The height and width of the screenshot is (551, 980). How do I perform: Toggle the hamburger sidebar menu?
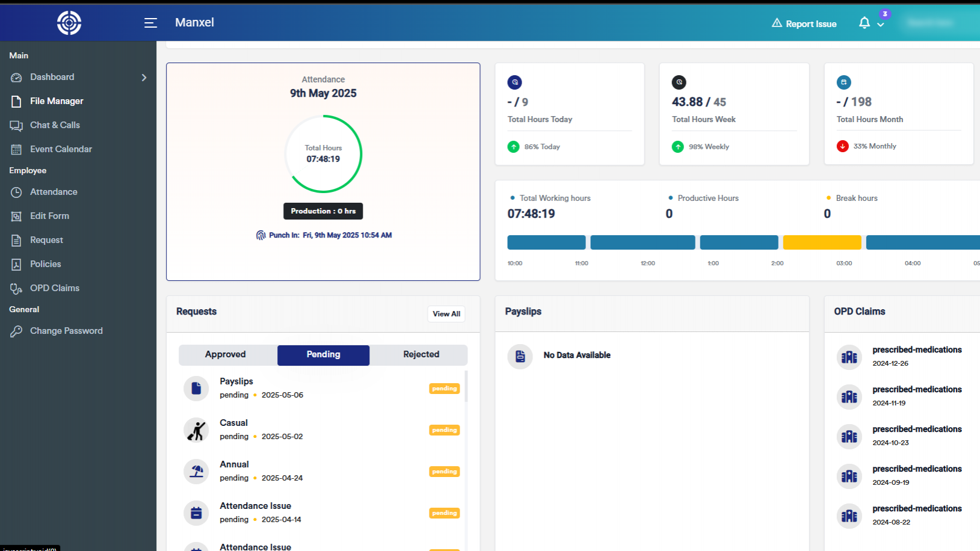pyautogui.click(x=150, y=23)
